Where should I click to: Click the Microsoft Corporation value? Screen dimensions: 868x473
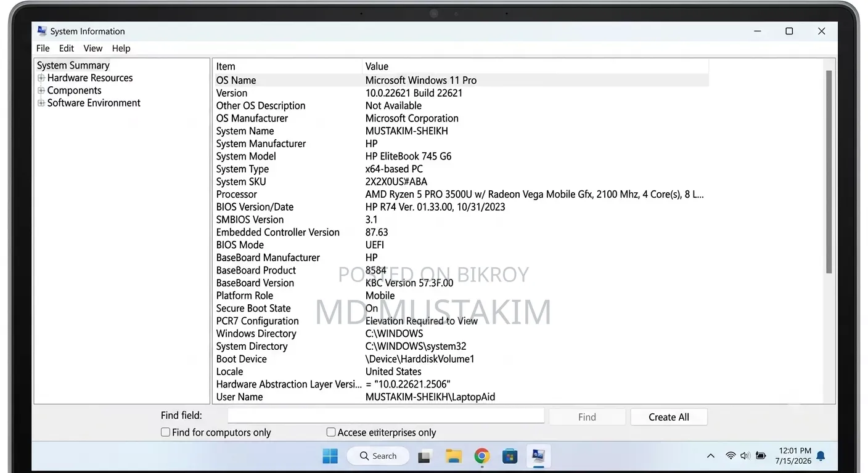click(412, 118)
